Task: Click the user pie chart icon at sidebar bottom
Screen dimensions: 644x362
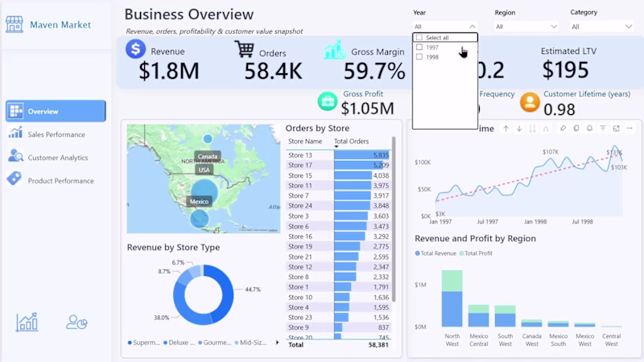Action: (76, 323)
